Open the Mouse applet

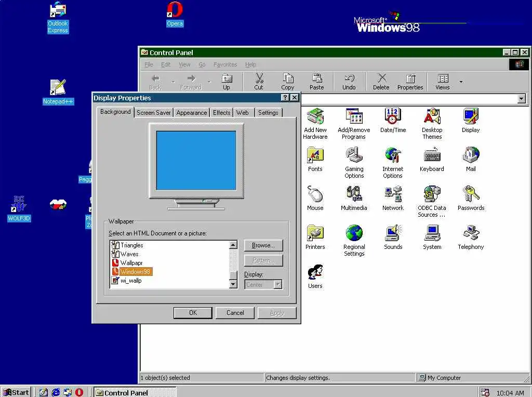coord(315,198)
